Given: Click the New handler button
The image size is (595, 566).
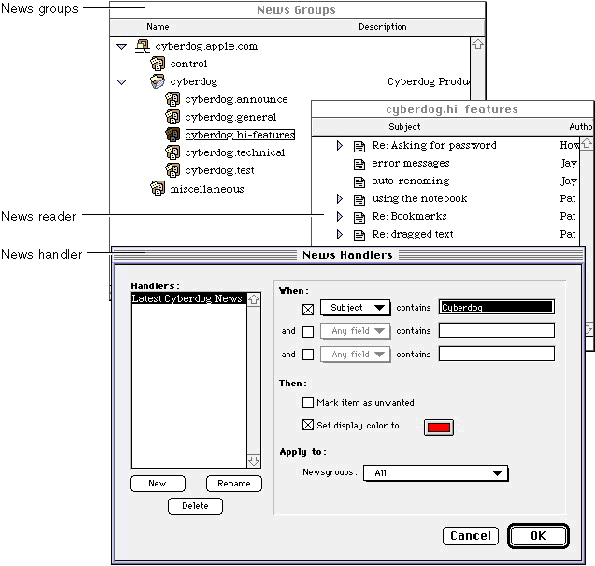Looking at the screenshot, I should 158,483.
